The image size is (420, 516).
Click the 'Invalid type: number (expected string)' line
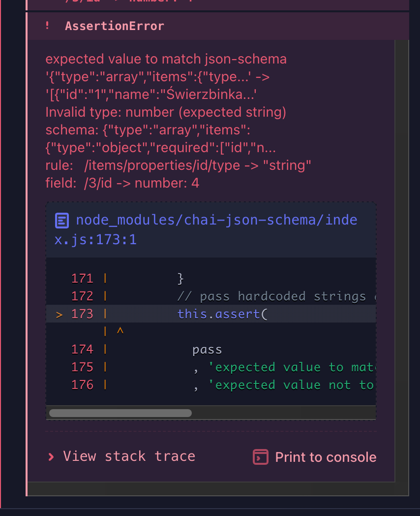[x=166, y=112]
